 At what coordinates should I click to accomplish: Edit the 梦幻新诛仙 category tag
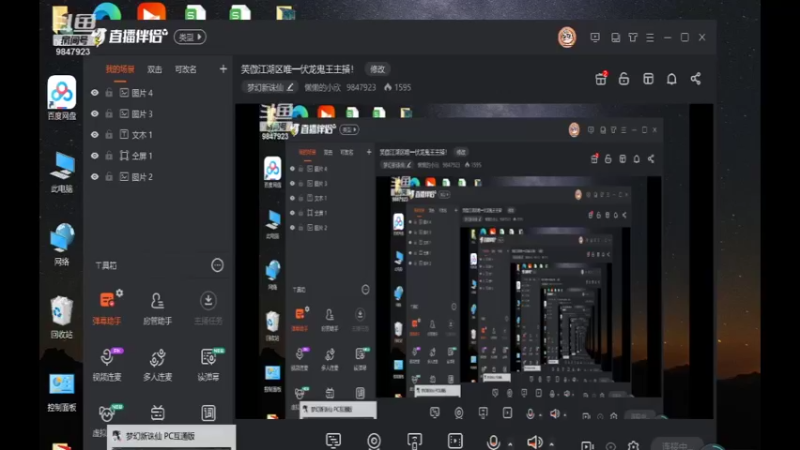[x=270, y=87]
